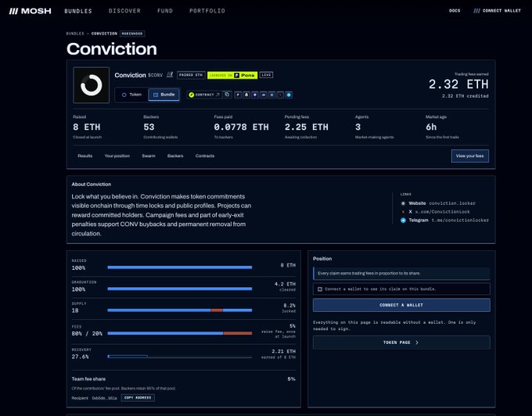Click the View your fees button
The image size is (532, 416).
[x=470, y=156]
